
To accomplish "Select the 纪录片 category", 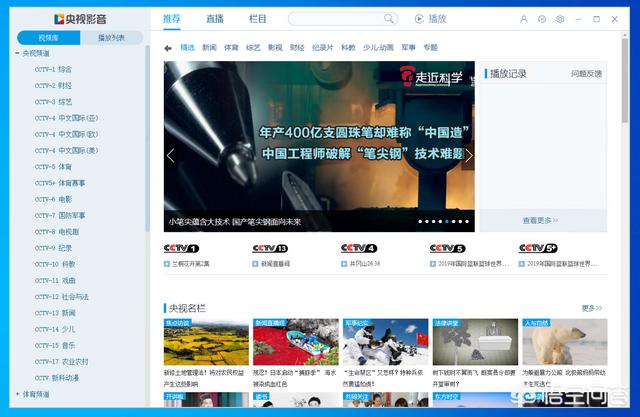I will 322,47.
